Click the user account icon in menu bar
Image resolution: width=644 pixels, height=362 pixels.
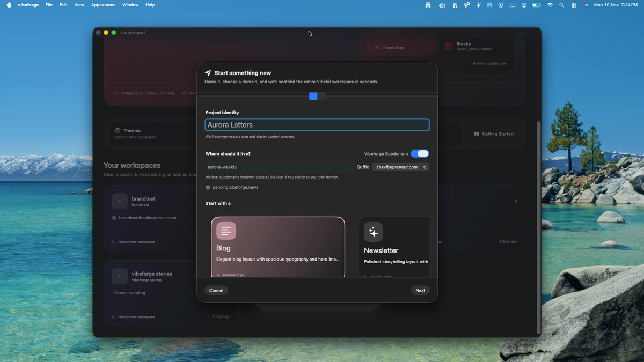[x=524, y=5]
